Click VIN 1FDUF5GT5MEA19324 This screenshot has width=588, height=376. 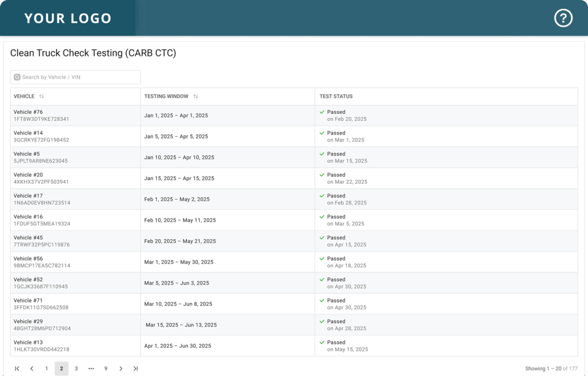pyautogui.click(x=42, y=224)
